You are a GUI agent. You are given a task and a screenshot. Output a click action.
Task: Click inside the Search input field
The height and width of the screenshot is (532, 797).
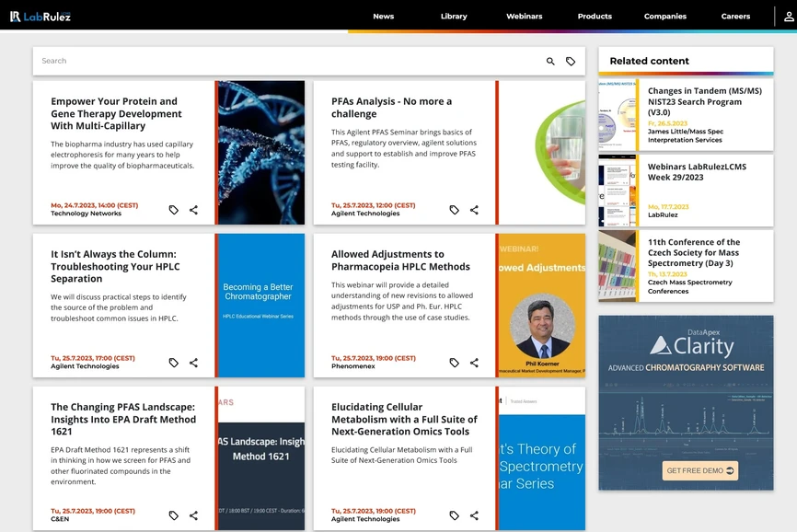tap(276, 61)
